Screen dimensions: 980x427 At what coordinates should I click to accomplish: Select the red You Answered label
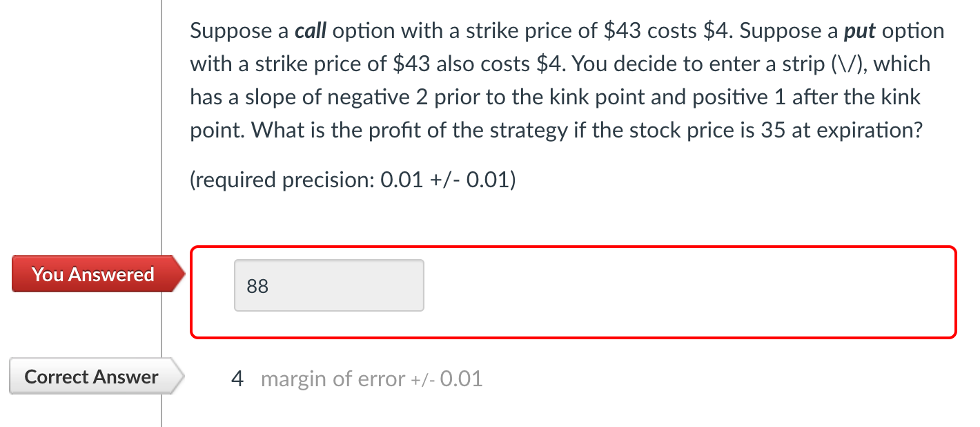[x=92, y=274]
